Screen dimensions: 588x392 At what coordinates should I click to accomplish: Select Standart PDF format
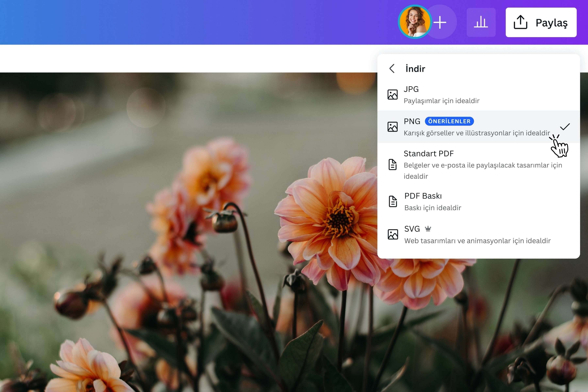(x=479, y=164)
